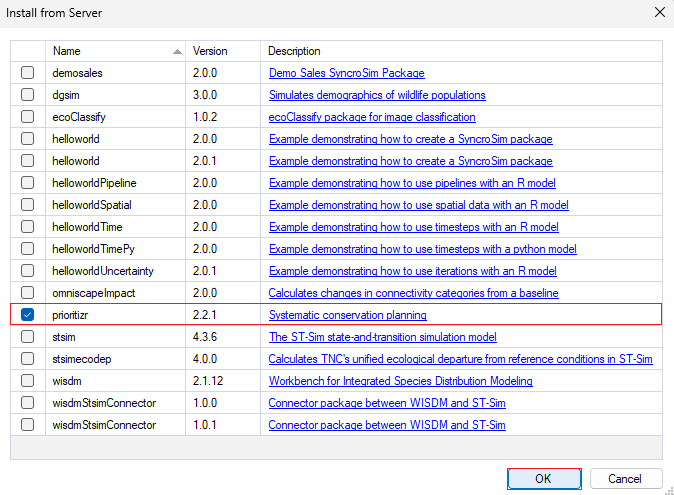The image size is (674, 495).
Task: Enable the wisdm checkbox
Action: pos(28,380)
